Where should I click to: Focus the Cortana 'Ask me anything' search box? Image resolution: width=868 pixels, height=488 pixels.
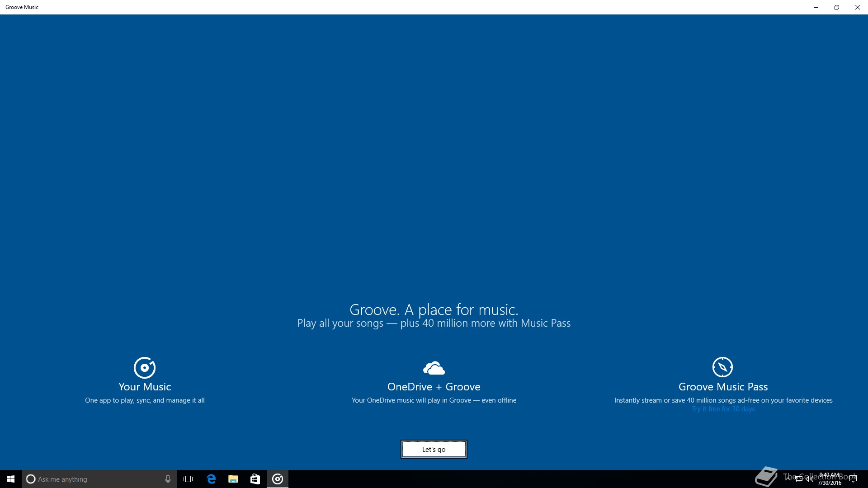[99, 479]
